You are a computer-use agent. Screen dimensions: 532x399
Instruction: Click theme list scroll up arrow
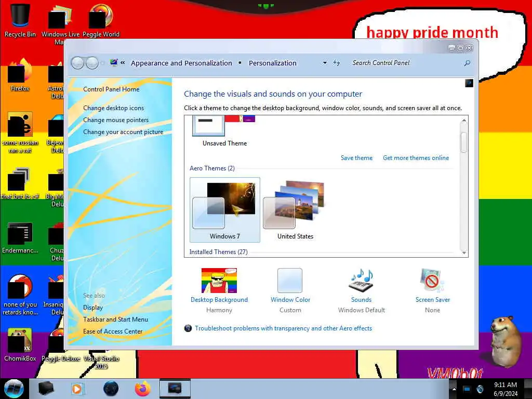(464, 121)
